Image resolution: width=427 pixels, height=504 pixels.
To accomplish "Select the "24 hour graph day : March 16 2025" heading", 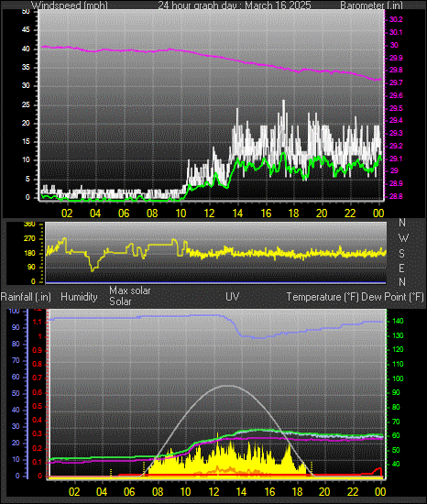I will coord(235,5).
